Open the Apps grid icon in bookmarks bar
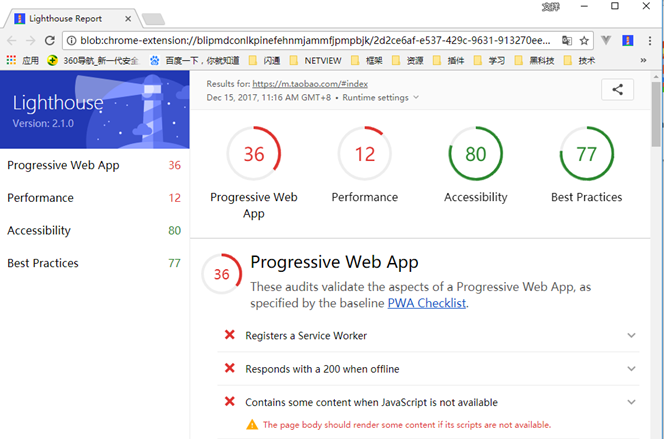Screen dimensions: 664x439 point(11,61)
